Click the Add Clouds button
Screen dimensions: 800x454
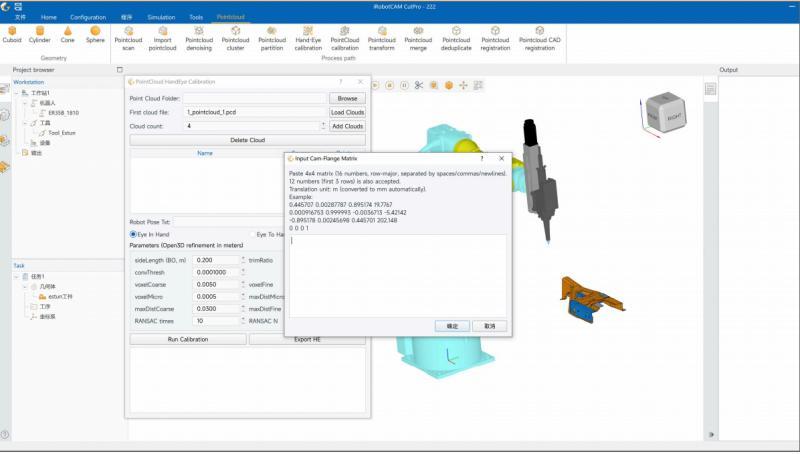347,125
